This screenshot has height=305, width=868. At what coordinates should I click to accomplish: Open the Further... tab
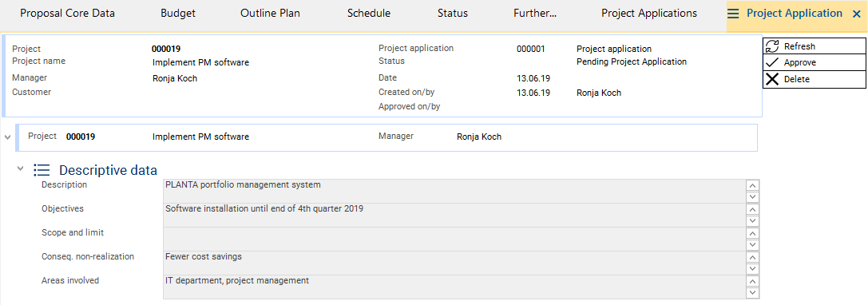pos(535,14)
